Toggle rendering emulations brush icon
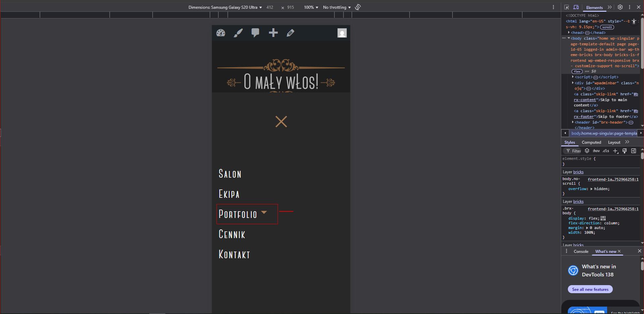This screenshot has width=644, height=314. point(625,151)
